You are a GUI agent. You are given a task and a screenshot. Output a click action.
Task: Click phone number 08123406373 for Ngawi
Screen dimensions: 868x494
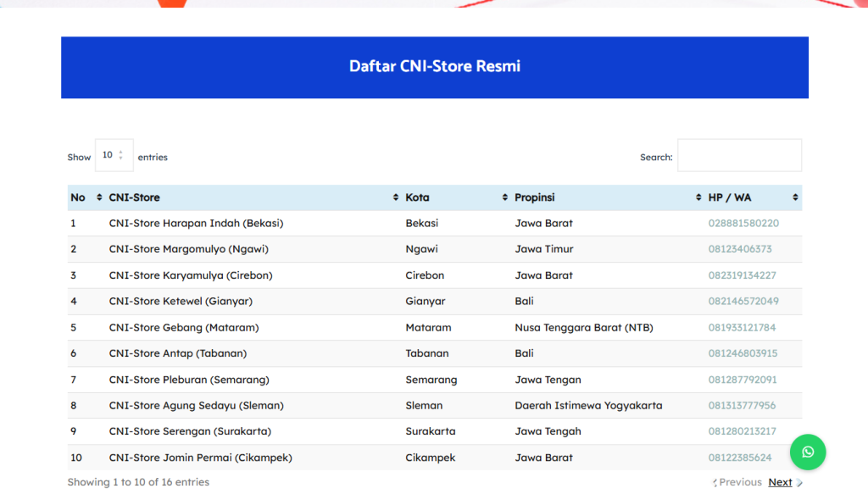[x=740, y=249]
